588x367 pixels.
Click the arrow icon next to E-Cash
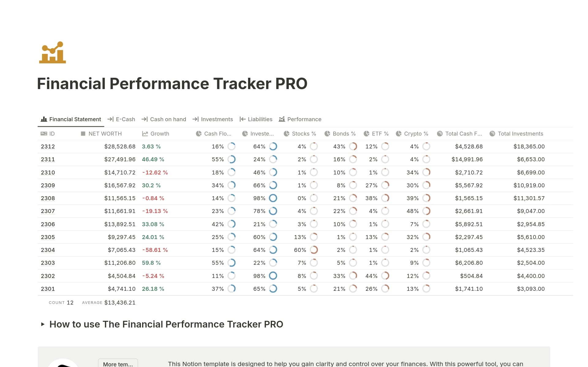111,119
